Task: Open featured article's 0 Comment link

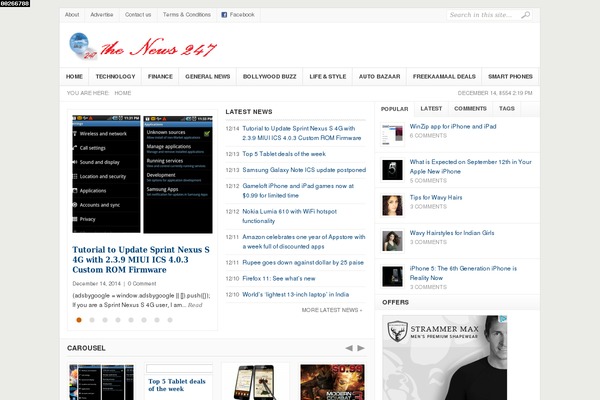Action: 142,284
